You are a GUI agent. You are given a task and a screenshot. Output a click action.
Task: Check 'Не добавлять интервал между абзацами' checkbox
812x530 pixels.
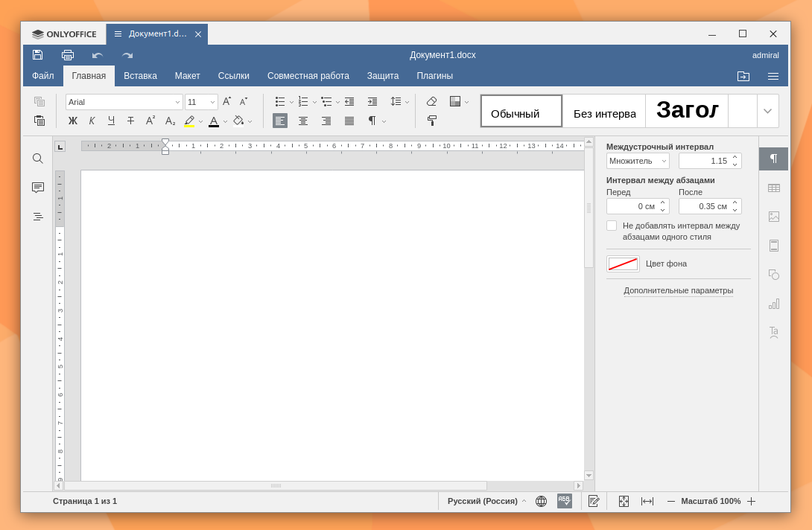pos(612,226)
